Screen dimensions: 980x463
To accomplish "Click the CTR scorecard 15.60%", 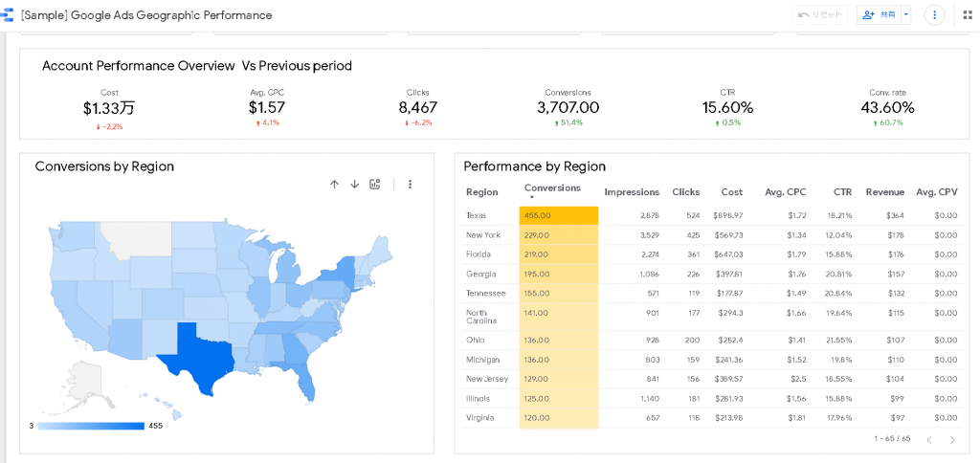I will (x=727, y=108).
